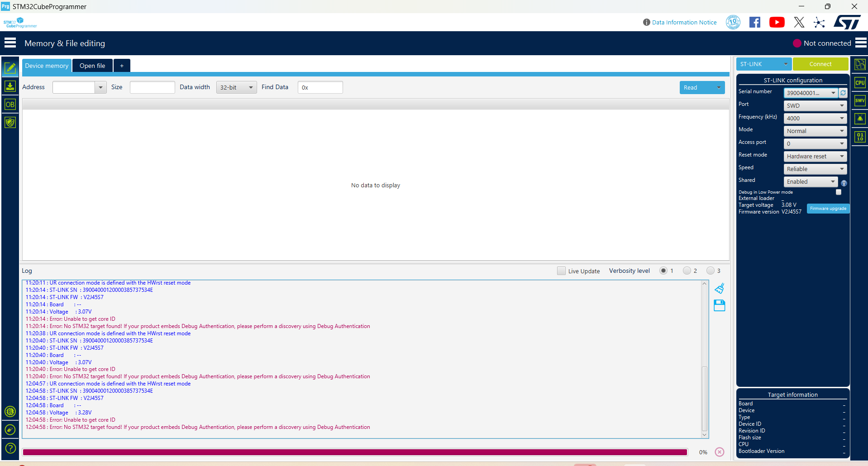Open the Memory & File editing panel
868x466 pixels.
10,68
